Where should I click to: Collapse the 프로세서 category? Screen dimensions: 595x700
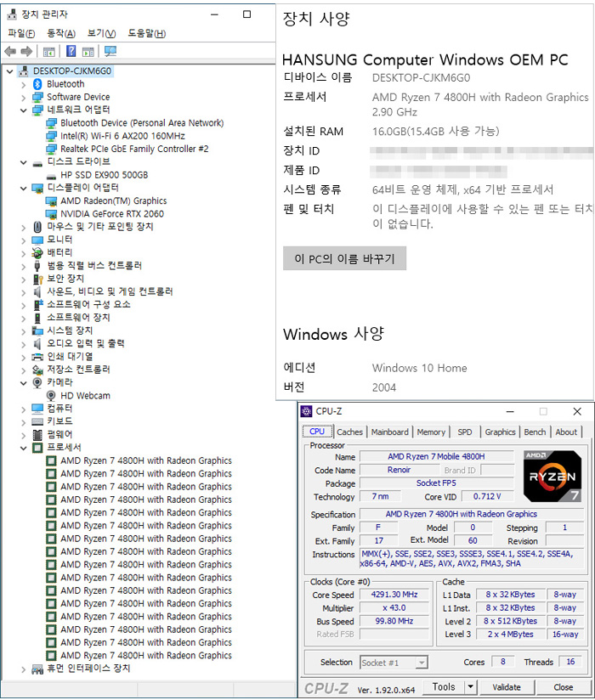24,449
